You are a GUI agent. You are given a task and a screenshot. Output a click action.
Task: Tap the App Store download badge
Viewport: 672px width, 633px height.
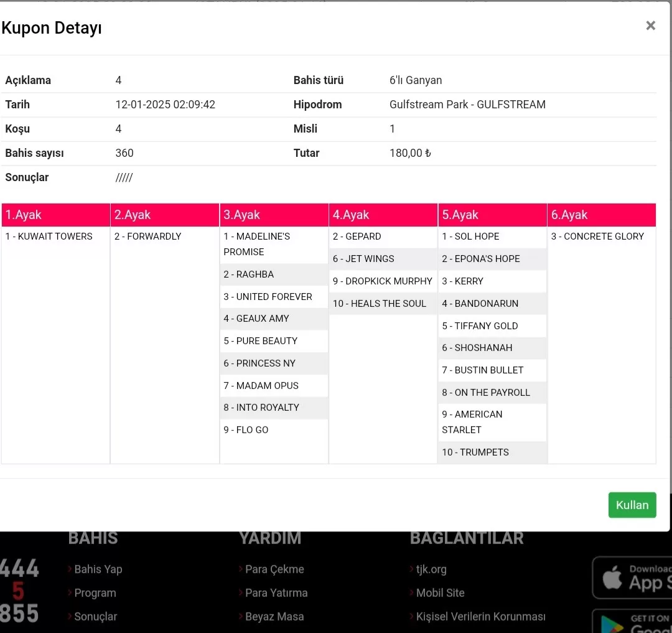[x=632, y=578]
